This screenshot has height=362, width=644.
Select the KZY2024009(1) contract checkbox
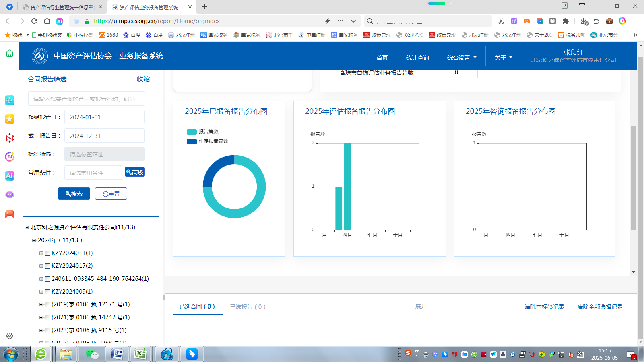(x=47, y=292)
